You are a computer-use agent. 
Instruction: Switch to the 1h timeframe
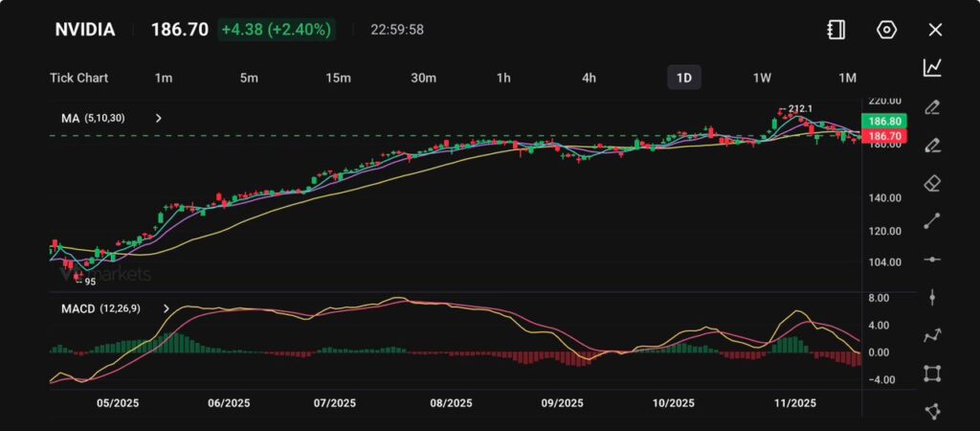[503, 78]
